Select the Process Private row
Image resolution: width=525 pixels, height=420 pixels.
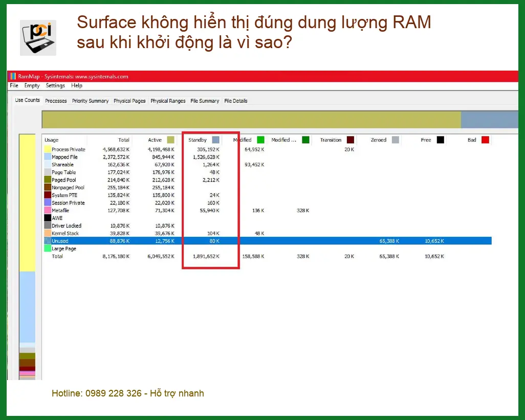coord(268,149)
